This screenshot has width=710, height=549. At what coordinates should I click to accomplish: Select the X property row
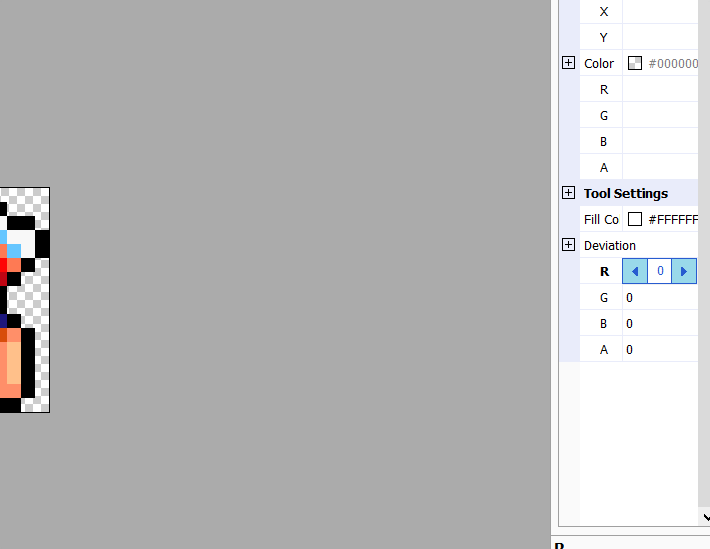[x=639, y=11]
